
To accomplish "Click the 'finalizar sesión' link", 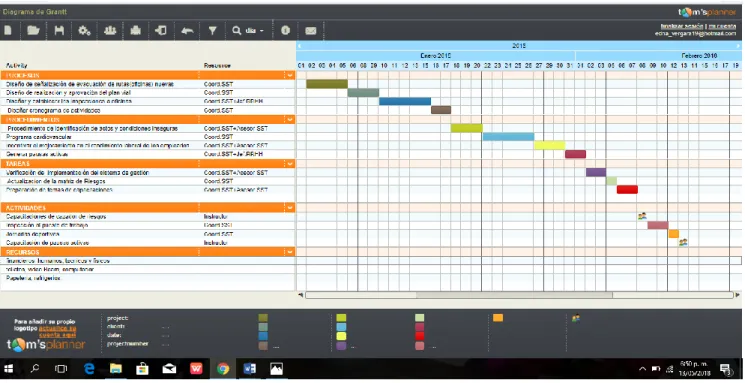I will (682, 26).
